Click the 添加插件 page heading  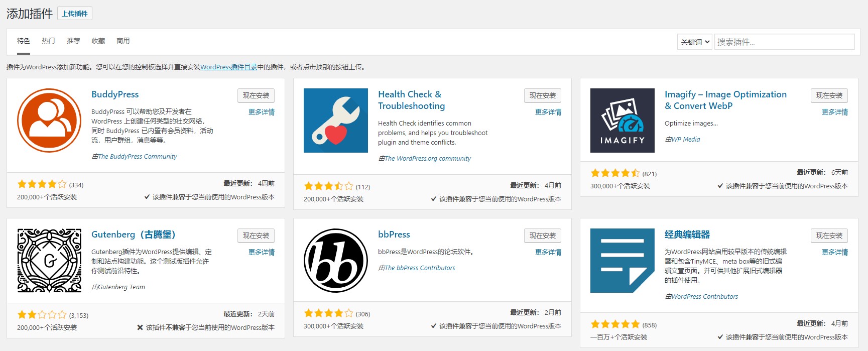coord(30,14)
